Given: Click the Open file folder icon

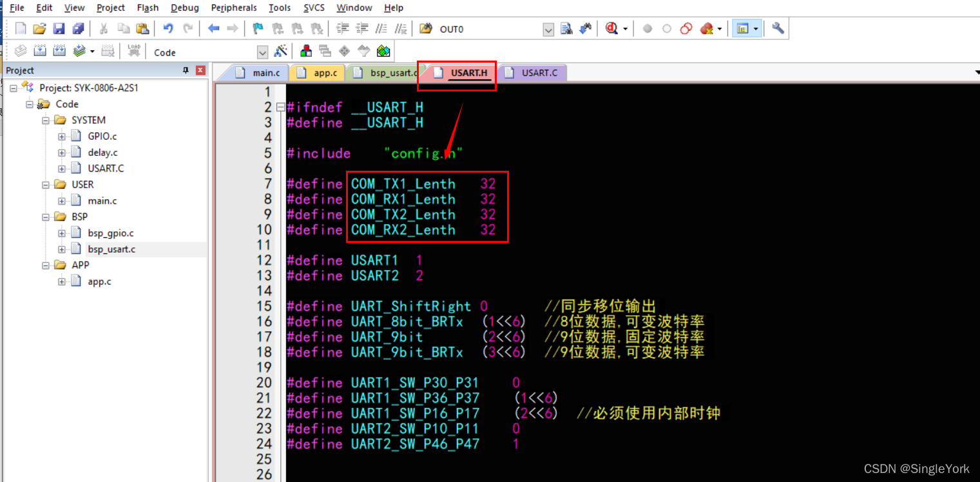Looking at the screenshot, I should (x=39, y=28).
